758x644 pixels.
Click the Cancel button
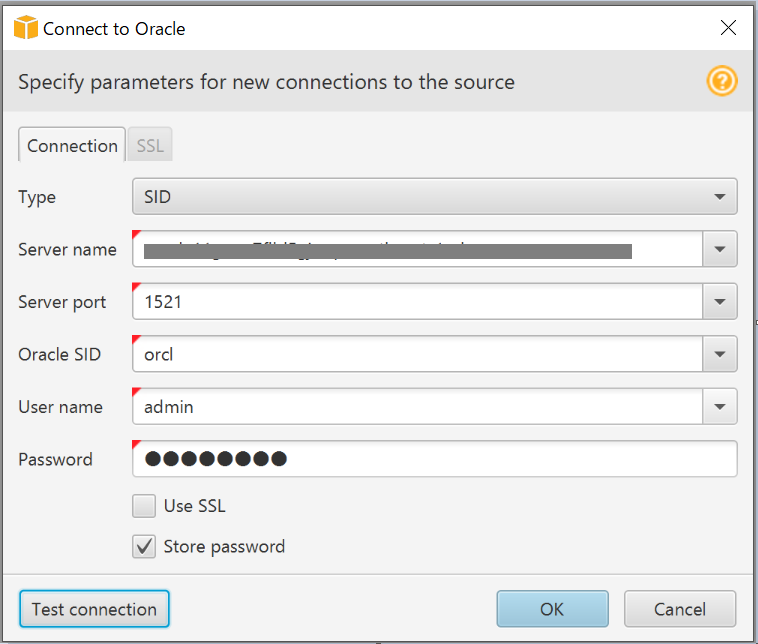[680, 609]
